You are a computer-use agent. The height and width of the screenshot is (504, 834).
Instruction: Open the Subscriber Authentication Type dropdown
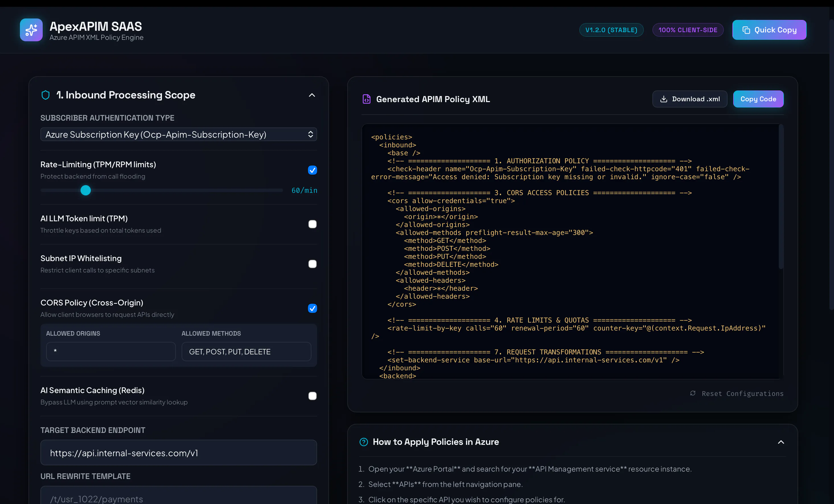[x=179, y=135]
